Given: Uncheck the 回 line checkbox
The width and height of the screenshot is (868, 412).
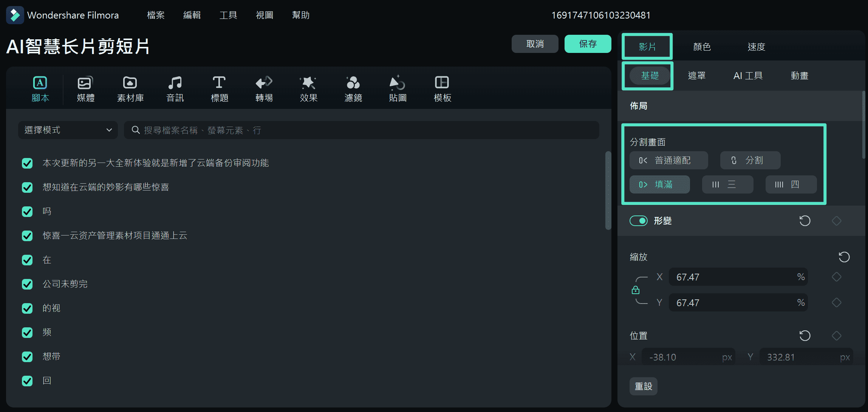Looking at the screenshot, I should coord(27,381).
